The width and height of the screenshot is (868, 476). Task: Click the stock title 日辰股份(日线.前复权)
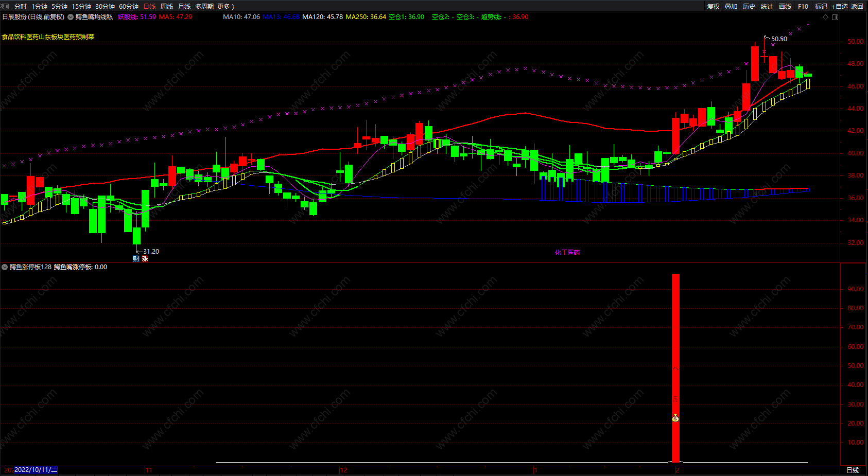[x=33, y=17]
